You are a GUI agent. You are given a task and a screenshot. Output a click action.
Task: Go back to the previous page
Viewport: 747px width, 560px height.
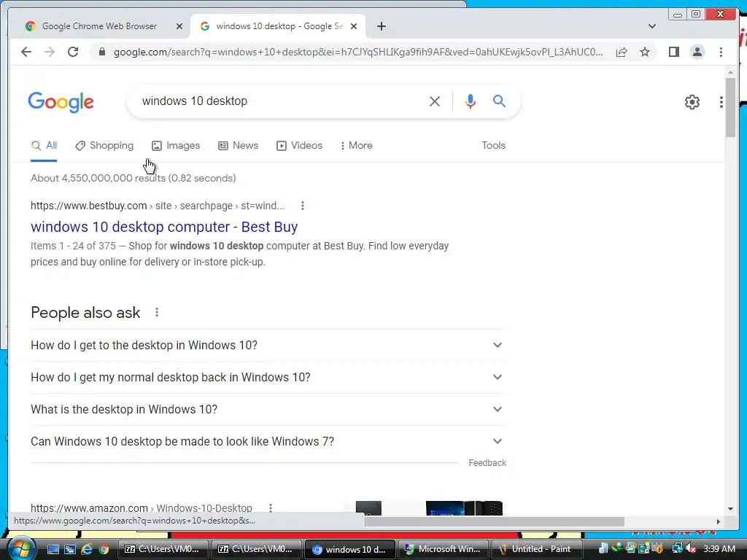(x=26, y=52)
